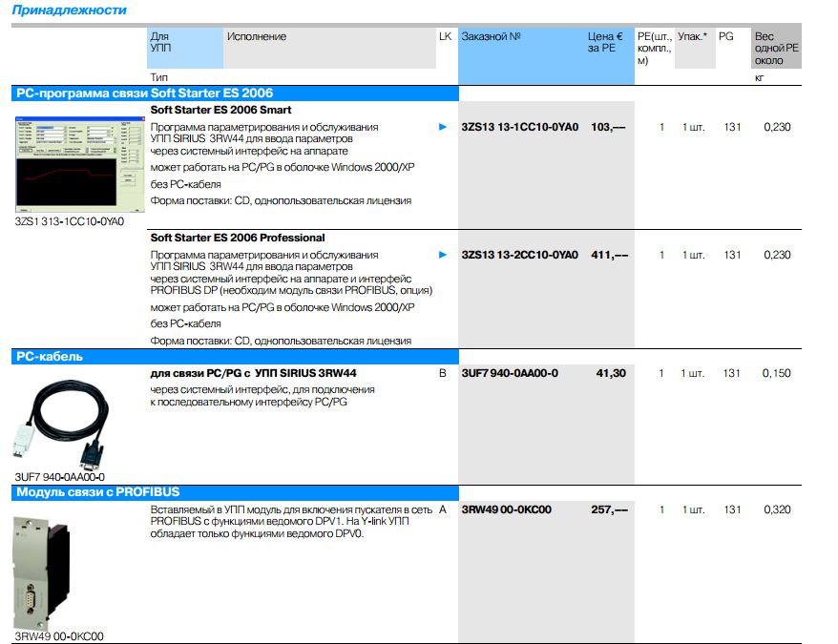Click the price '41,30'

tap(611, 373)
